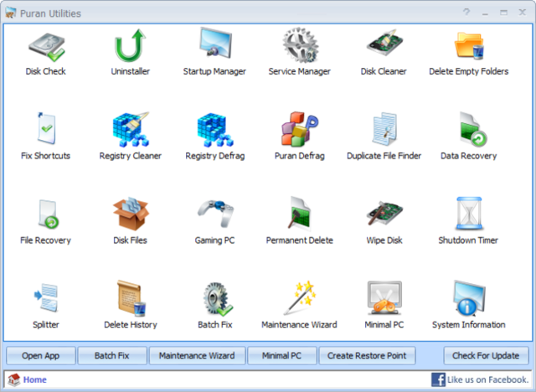Follow the Home link

pyautogui.click(x=35, y=379)
